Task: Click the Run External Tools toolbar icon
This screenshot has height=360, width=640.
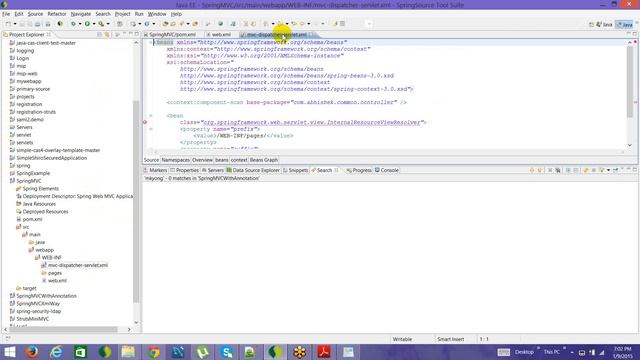Action: 101,24
